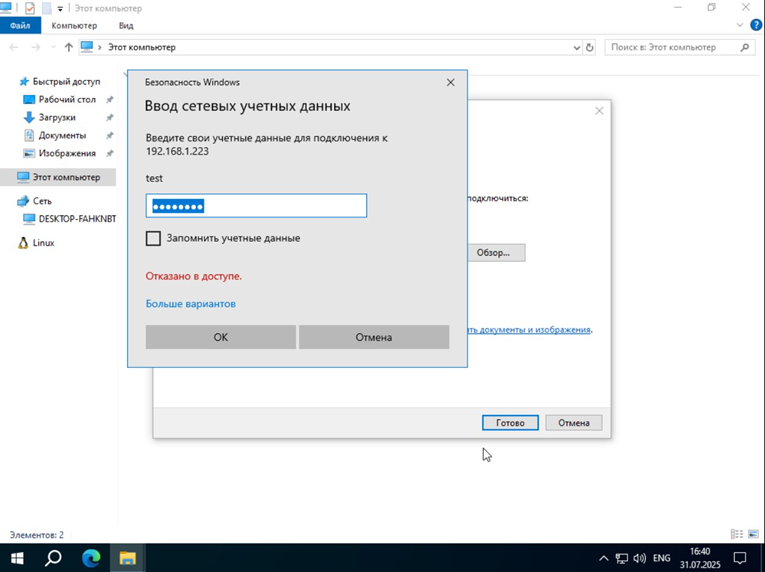Open the clock showing 16:40
765x572 pixels.
coord(700,558)
